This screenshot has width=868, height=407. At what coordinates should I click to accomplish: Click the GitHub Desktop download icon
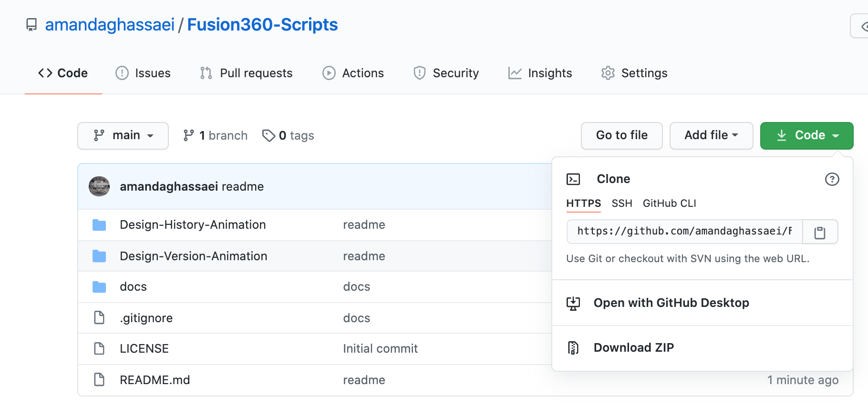click(x=573, y=303)
